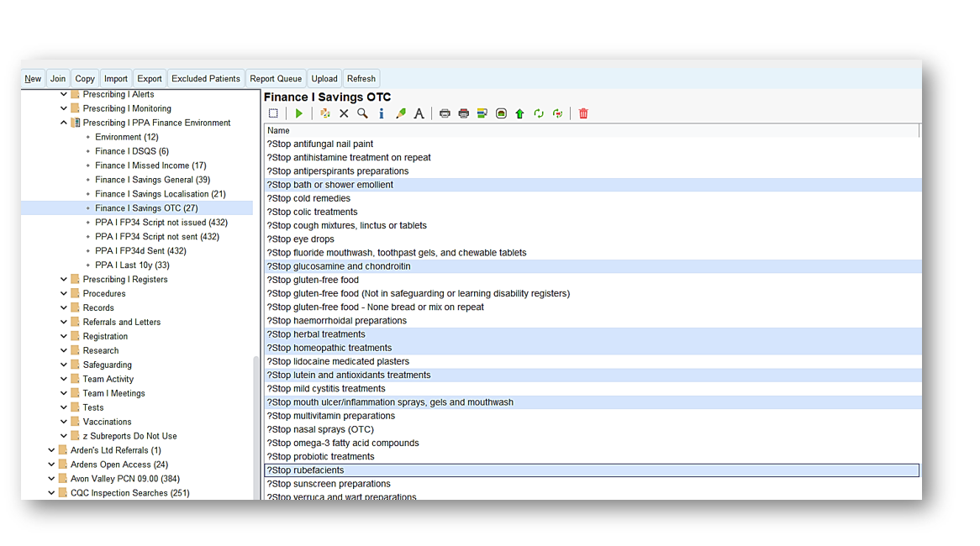Image resolution: width=980 pixels, height=546 pixels.
Task: Click the dotted-square select all icon
Action: click(x=273, y=113)
